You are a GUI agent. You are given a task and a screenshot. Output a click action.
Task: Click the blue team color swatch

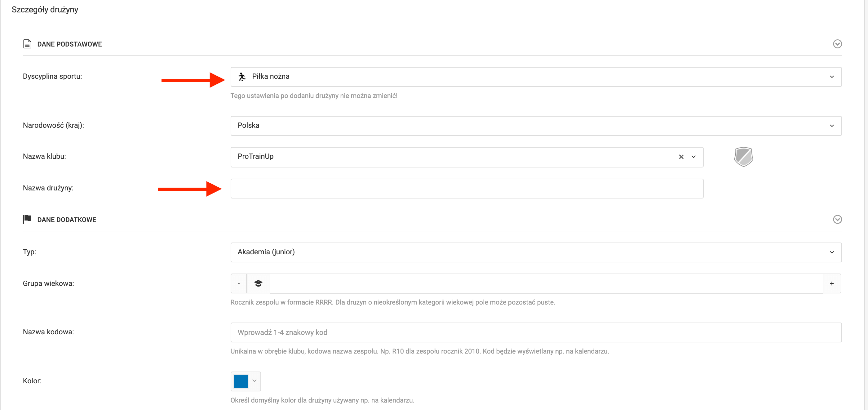(x=241, y=381)
